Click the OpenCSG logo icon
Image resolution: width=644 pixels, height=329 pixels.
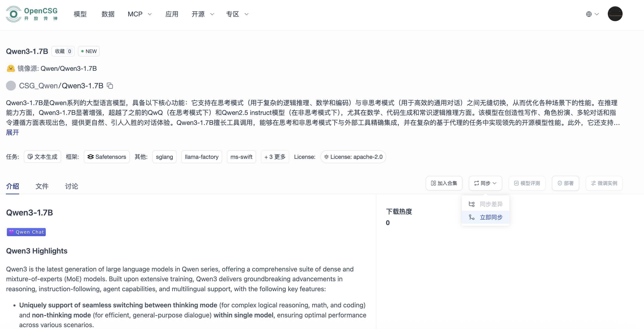click(x=13, y=14)
